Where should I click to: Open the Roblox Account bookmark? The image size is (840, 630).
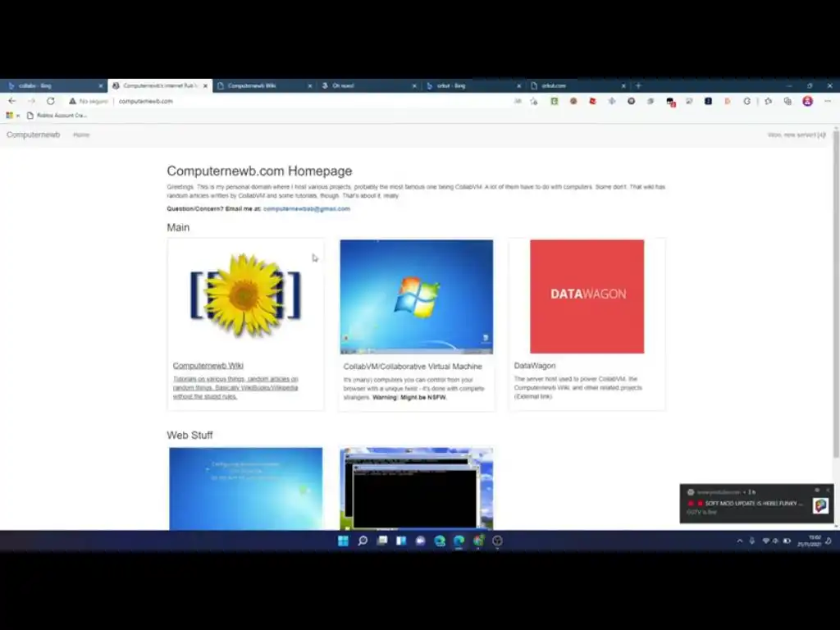tap(57, 115)
